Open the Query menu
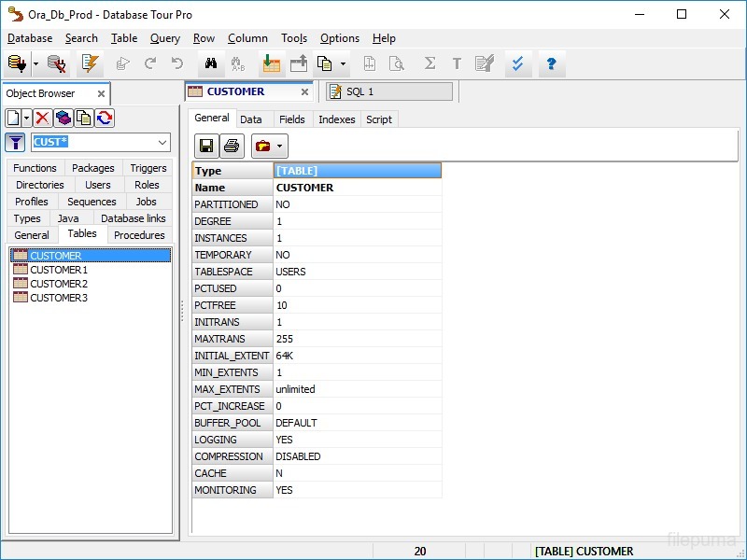Viewport: 747px width, 560px height. tap(165, 38)
